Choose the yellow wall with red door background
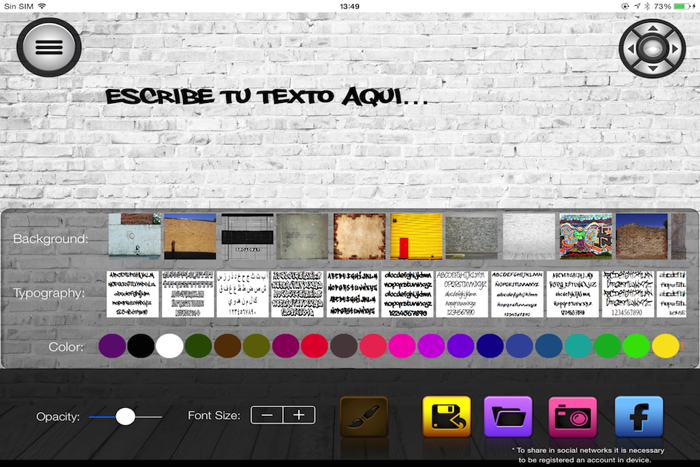 pos(417,236)
